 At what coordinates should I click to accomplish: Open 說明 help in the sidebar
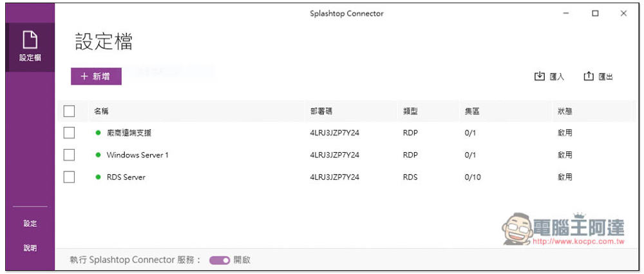[30, 248]
